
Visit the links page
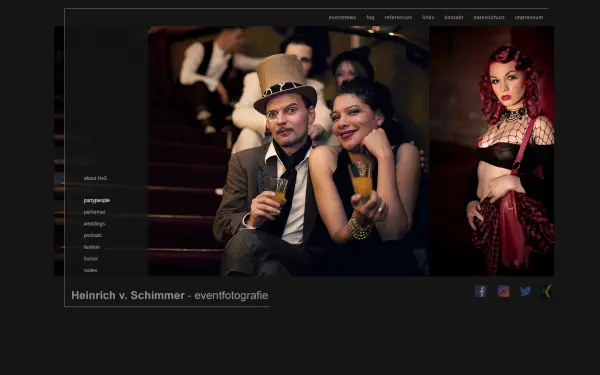(428, 17)
